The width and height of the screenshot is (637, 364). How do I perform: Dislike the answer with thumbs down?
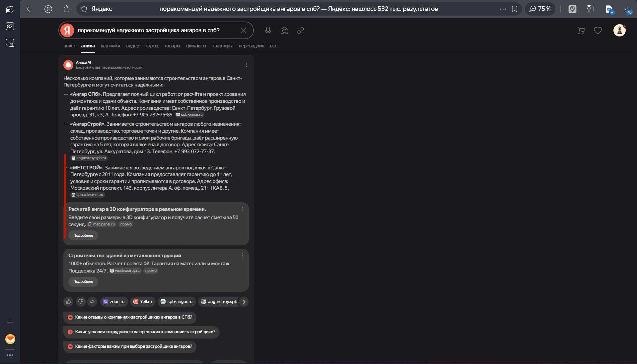pos(81,302)
